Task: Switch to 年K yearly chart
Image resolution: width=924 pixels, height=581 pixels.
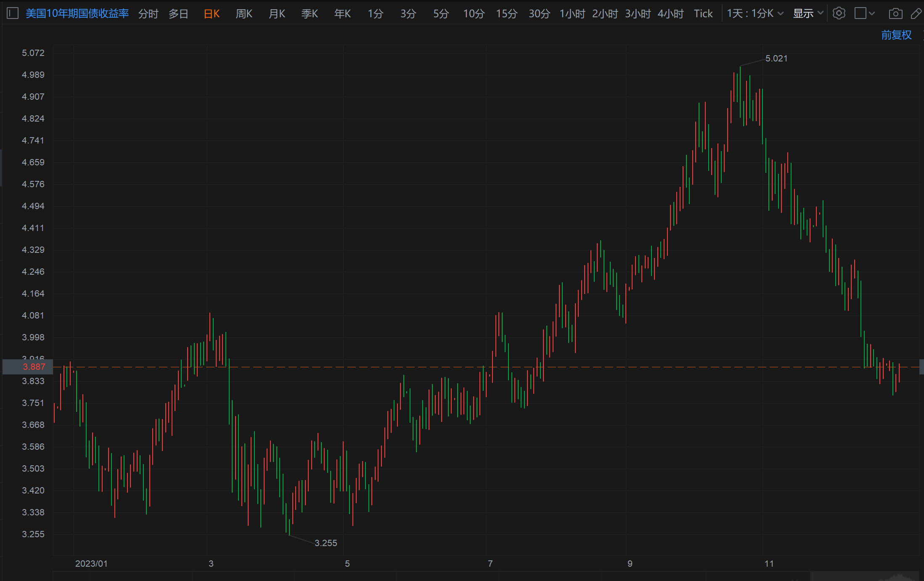Action: click(342, 14)
